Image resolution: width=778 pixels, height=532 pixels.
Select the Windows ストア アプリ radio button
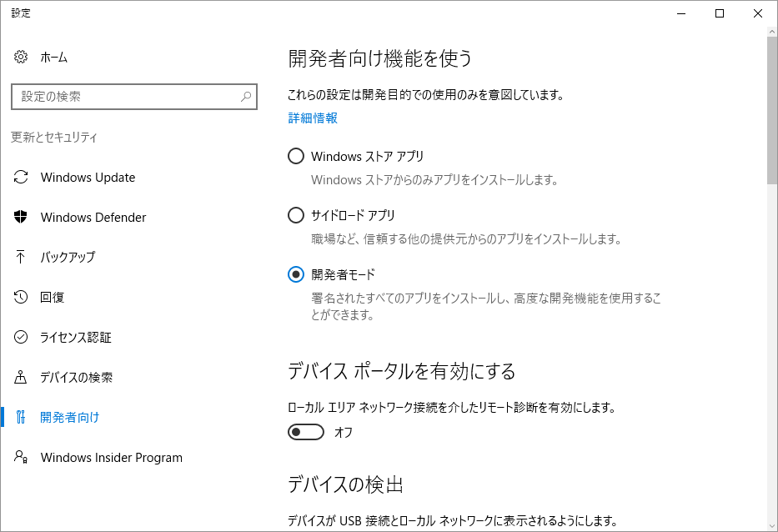point(296,156)
